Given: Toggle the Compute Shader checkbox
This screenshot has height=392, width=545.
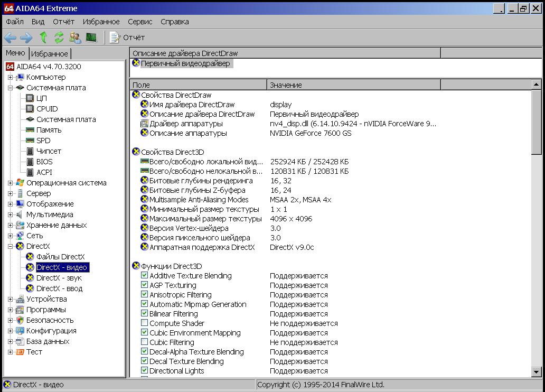Looking at the screenshot, I should 144,323.
